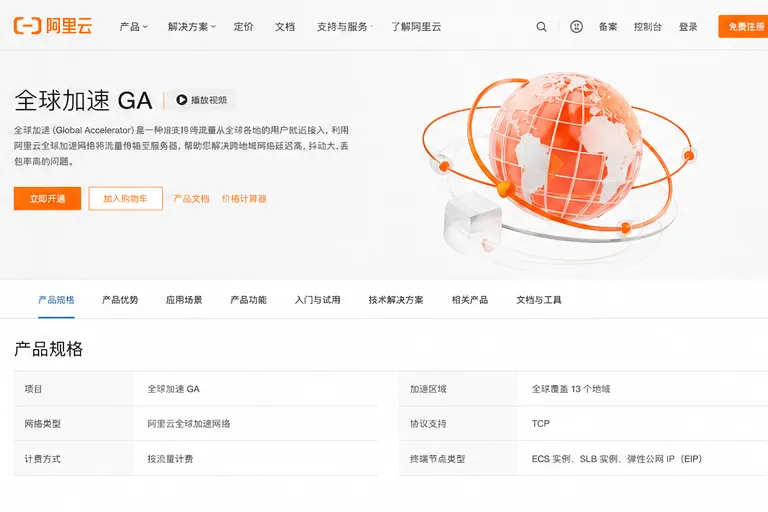Switch to the 应用场景 tab
The width and height of the screenshot is (768, 512).
click(x=184, y=300)
